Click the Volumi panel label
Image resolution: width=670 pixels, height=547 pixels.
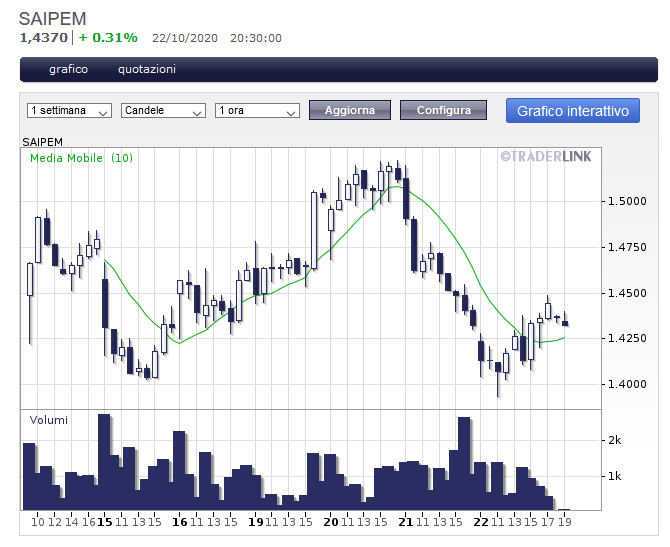click(x=49, y=420)
